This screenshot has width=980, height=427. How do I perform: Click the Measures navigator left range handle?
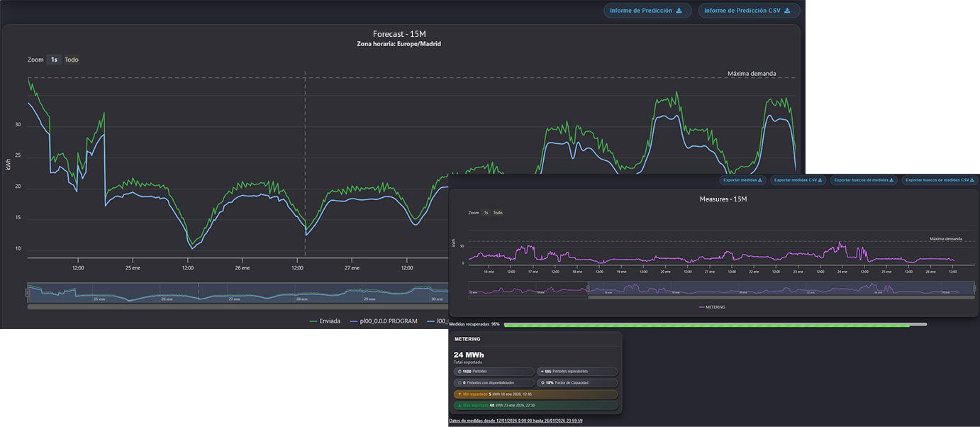tap(588, 288)
